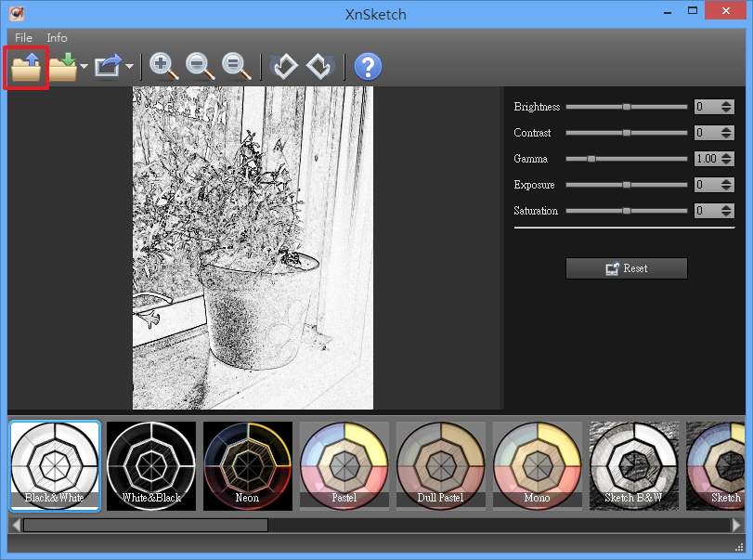Image resolution: width=753 pixels, height=560 pixels.
Task: Click the Save image folder icon
Action: (x=63, y=68)
